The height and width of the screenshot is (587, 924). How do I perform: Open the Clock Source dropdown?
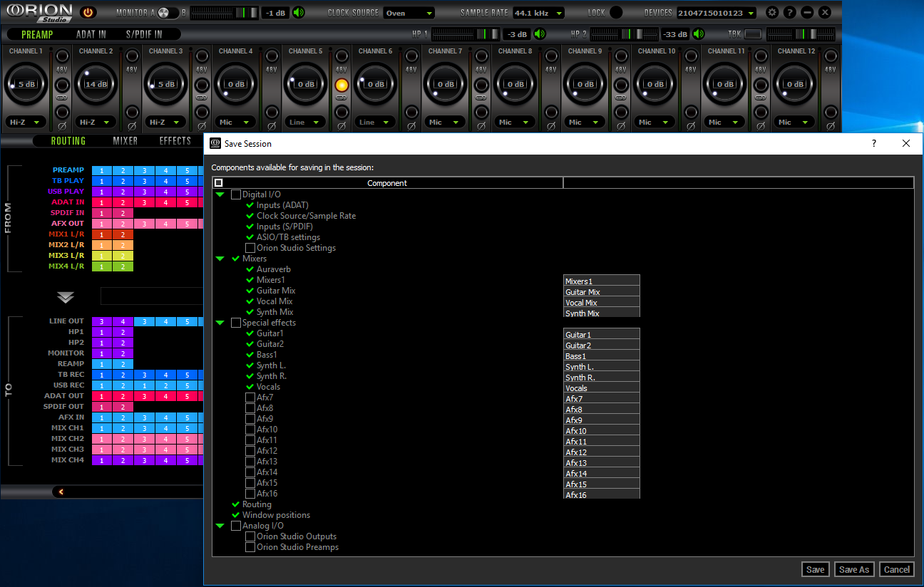pyautogui.click(x=409, y=13)
